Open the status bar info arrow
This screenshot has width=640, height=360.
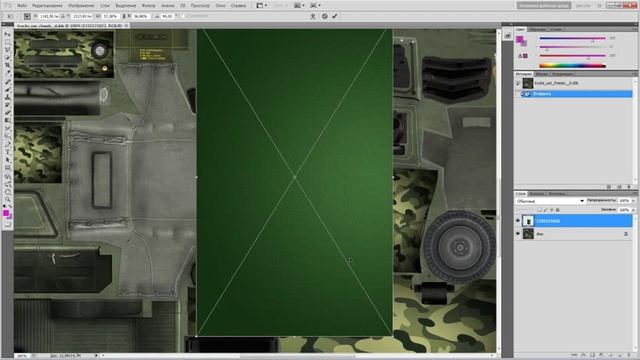pyautogui.click(x=96, y=356)
